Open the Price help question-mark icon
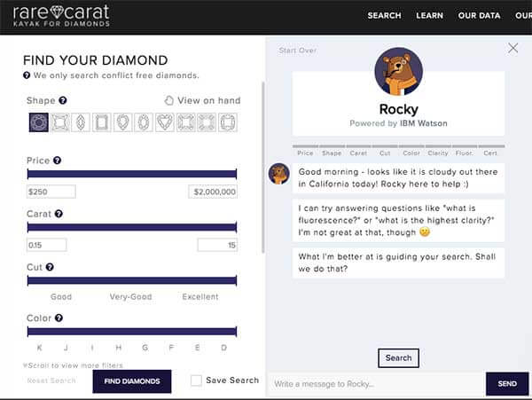The width and height of the screenshot is (532, 400). coord(57,161)
